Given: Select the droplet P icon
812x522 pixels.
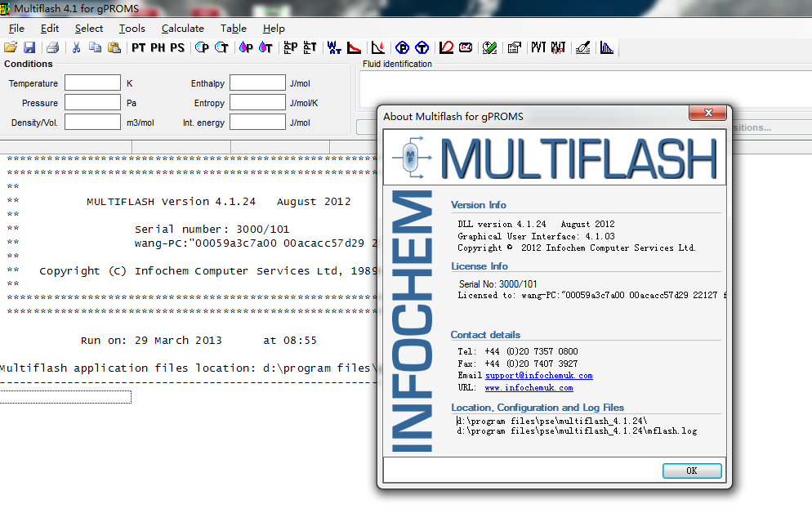Looking at the screenshot, I should pyautogui.click(x=246, y=47).
